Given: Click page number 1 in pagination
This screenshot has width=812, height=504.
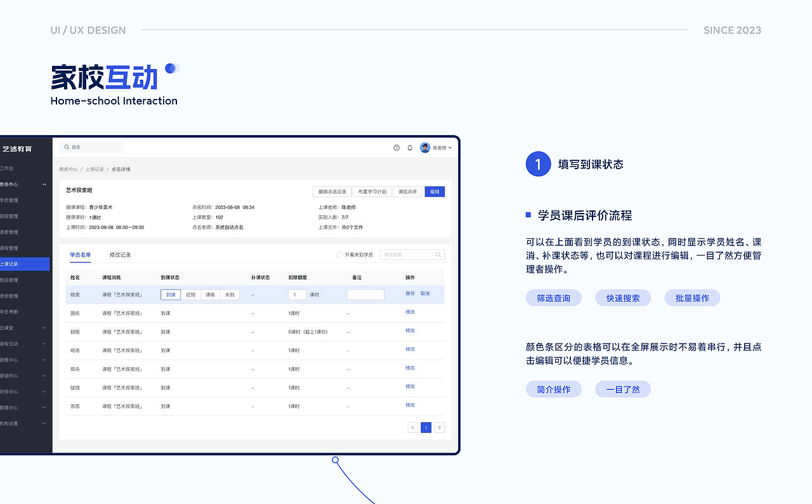Looking at the screenshot, I should coord(426,428).
